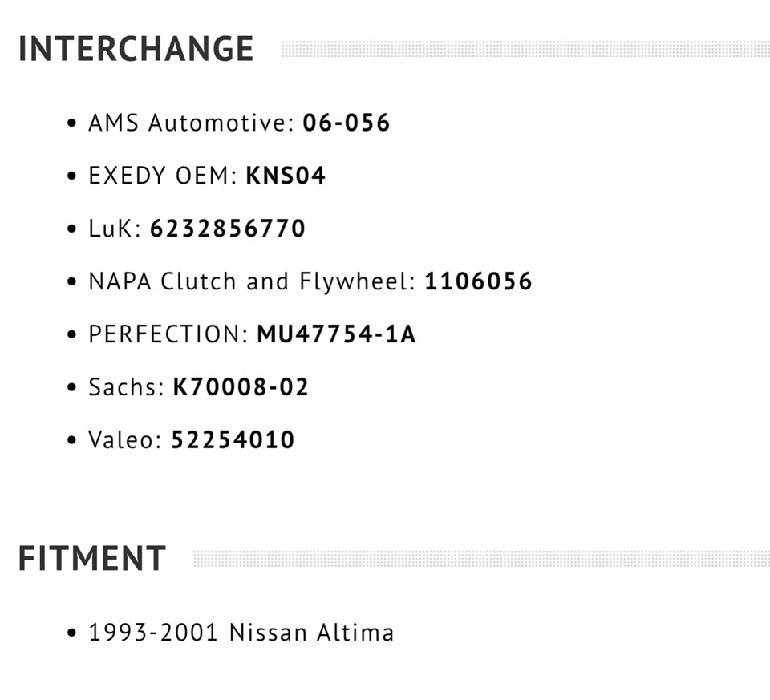The width and height of the screenshot is (770, 700).
Task: Click NAPA part number 1106056
Action: click(x=478, y=281)
